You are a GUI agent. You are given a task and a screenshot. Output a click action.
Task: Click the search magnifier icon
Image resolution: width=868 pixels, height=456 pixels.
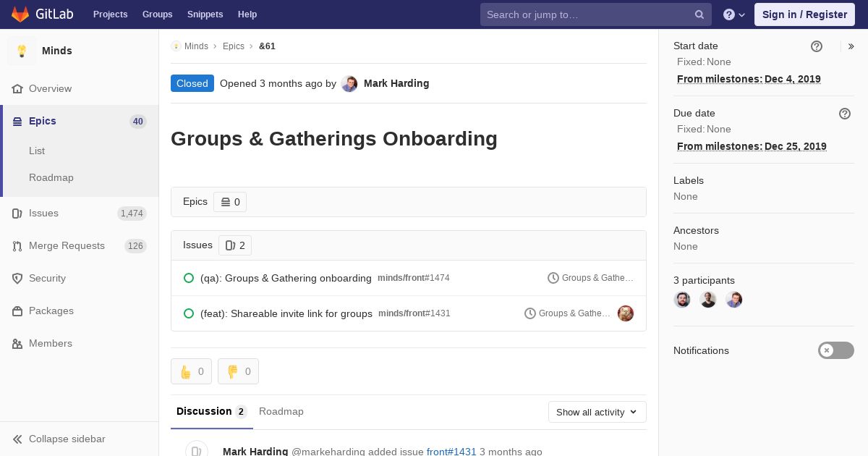click(699, 14)
